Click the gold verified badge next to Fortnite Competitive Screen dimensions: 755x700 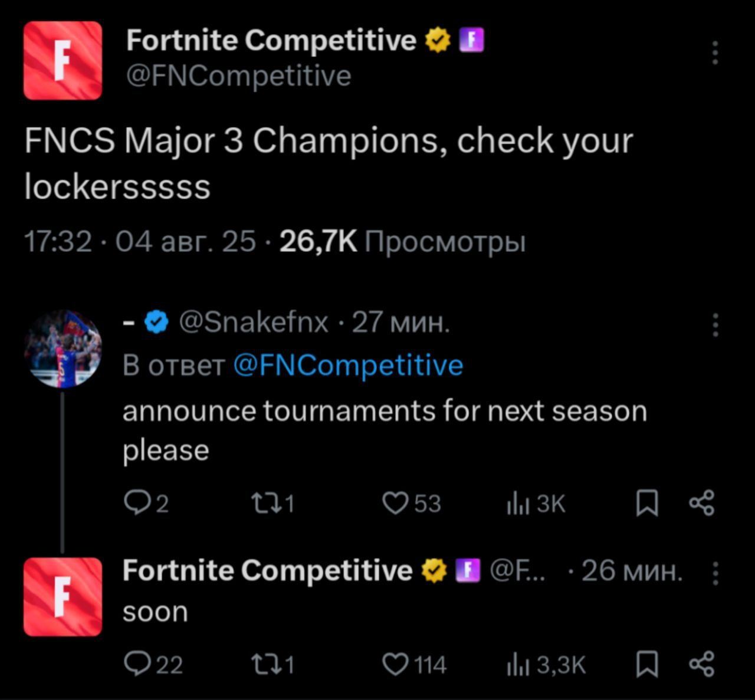[x=436, y=40]
